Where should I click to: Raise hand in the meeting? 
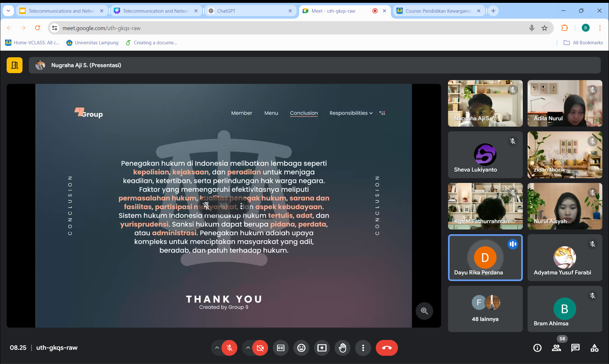tap(343, 348)
